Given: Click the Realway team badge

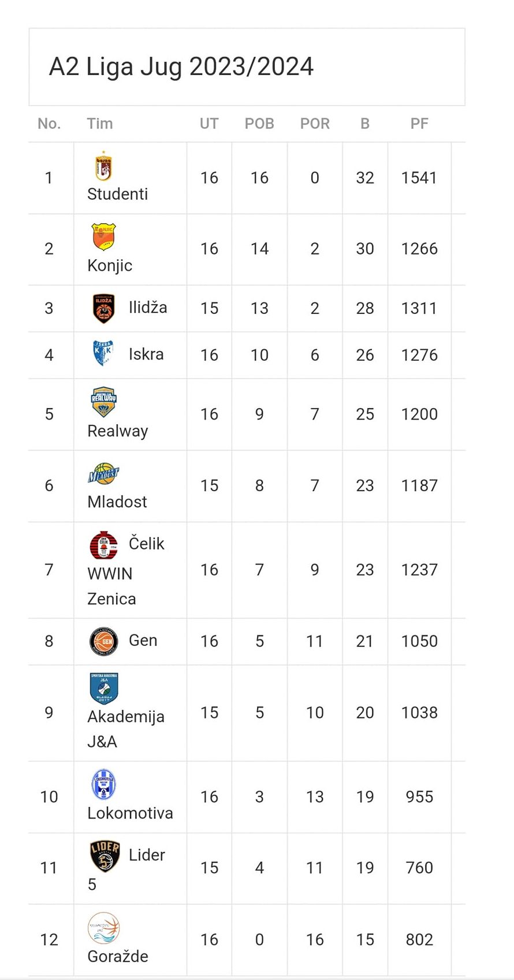Looking at the screenshot, I should pyautogui.click(x=104, y=402).
